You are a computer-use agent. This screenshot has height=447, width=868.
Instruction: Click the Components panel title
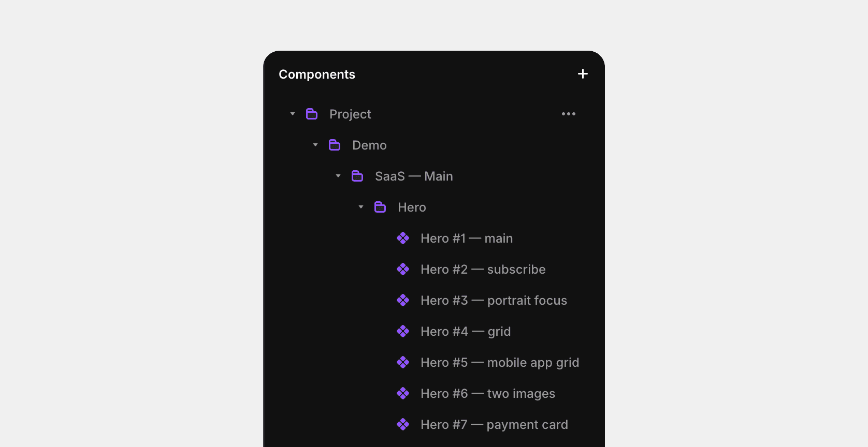pyautogui.click(x=316, y=74)
